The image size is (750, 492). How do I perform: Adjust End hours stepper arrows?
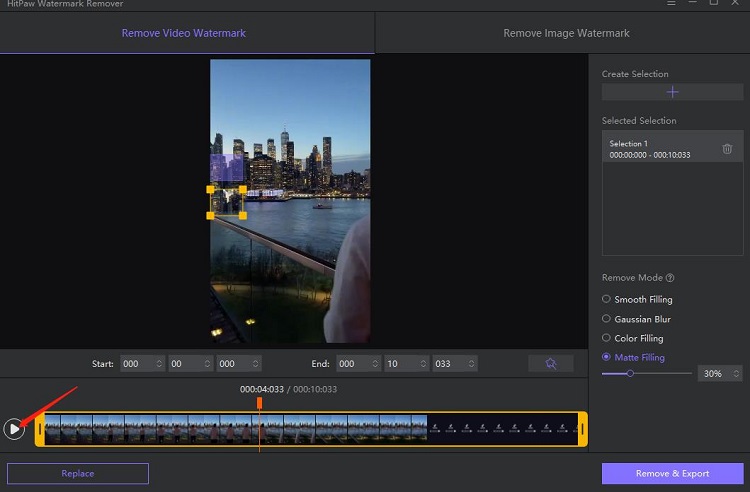375,363
